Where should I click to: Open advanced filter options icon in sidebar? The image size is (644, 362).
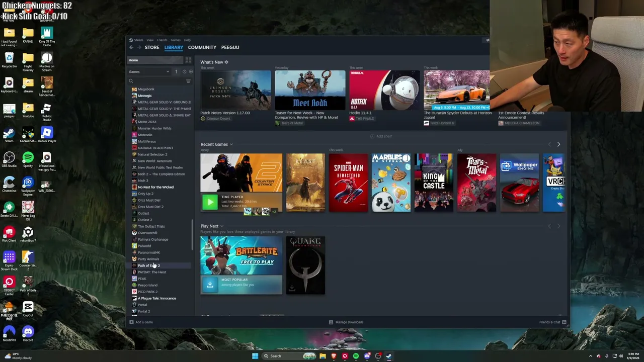(x=188, y=81)
